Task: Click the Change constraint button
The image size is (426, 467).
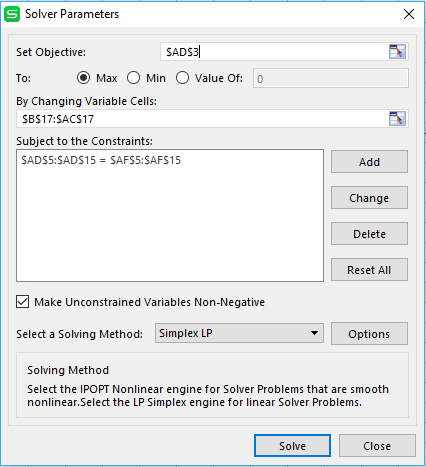Action: 369,198
